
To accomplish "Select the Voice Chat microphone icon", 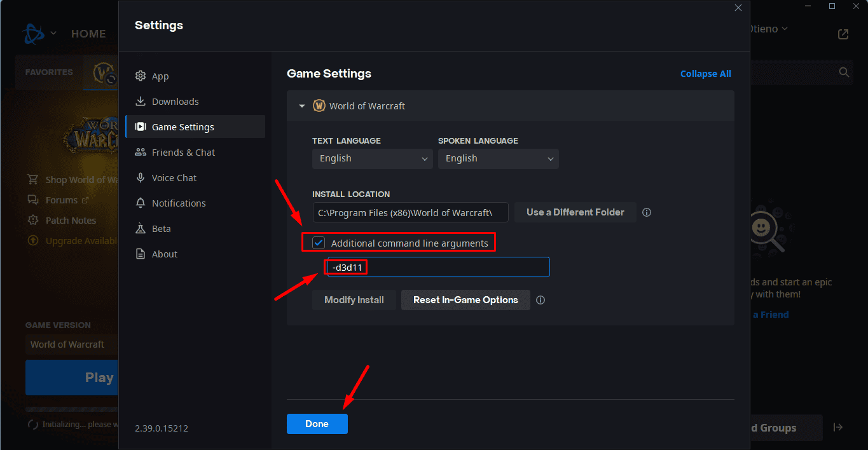I will (140, 177).
